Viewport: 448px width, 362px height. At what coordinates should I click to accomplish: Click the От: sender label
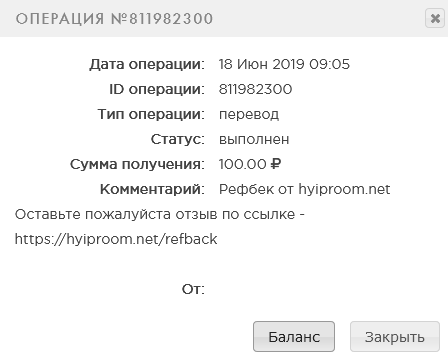coord(193,289)
